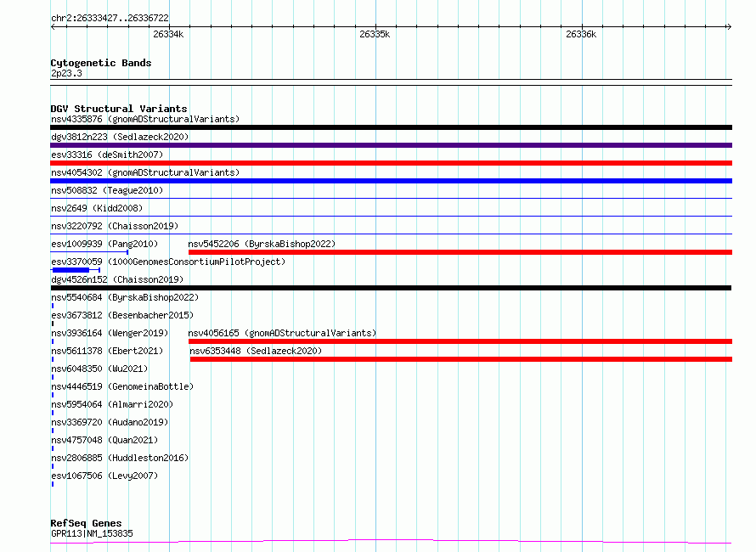Viewport: 756px width, 552px height.
Task: Open GPR113|NM_153835 gene label
Action: tap(92, 533)
